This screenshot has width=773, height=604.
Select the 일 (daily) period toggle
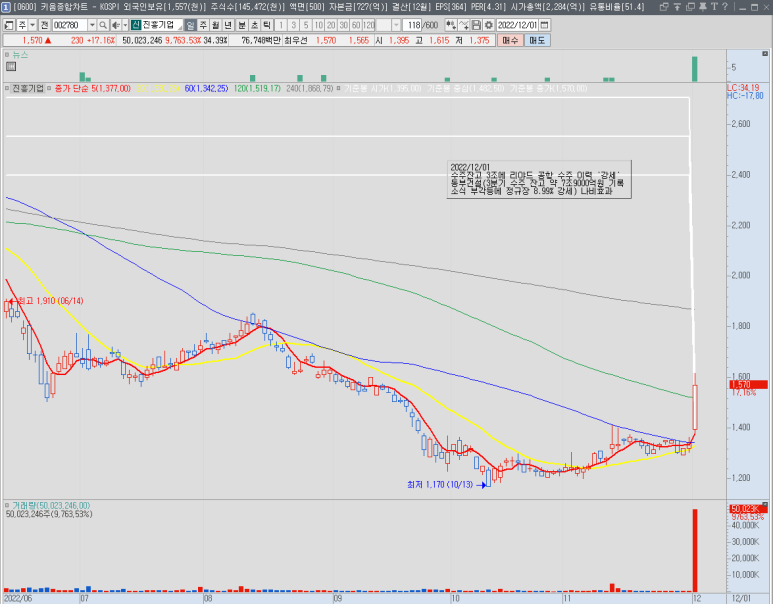(190, 24)
